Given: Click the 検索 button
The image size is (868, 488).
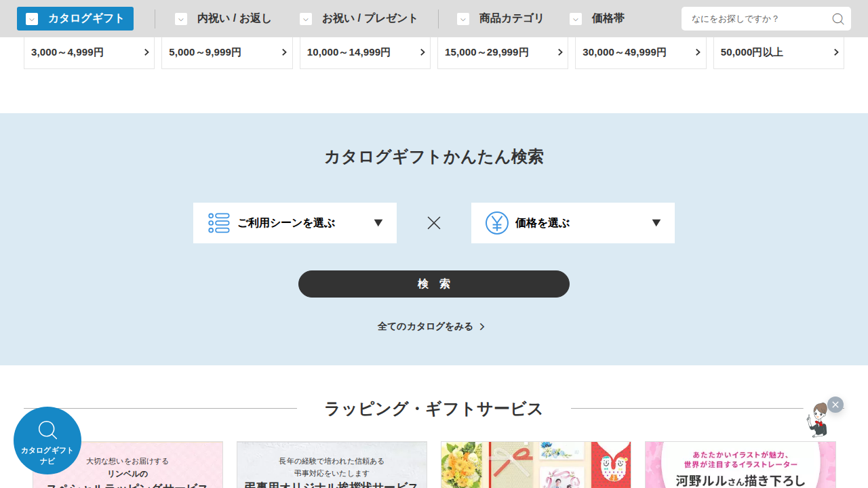Looking at the screenshot, I should pyautogui.click(x=434, y=284).
